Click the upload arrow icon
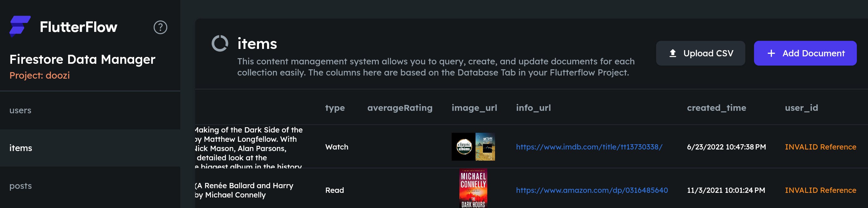 point(673,53)
